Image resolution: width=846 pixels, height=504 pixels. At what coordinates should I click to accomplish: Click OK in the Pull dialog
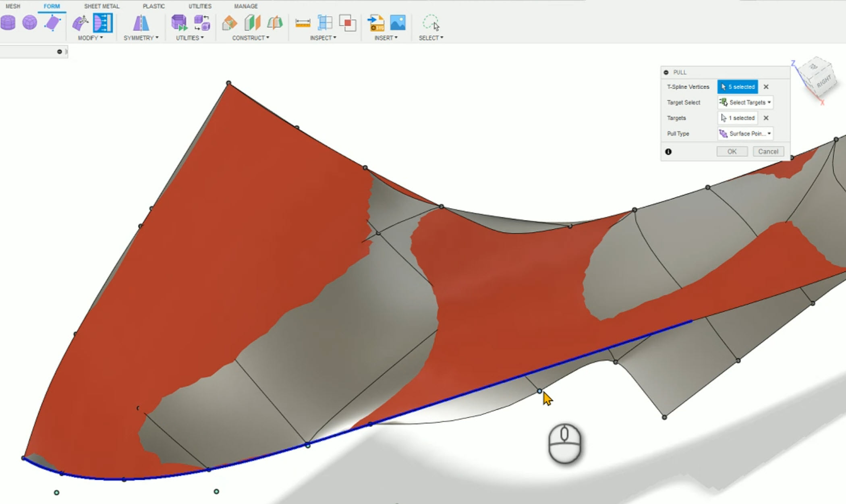click(x=732, y=151)
